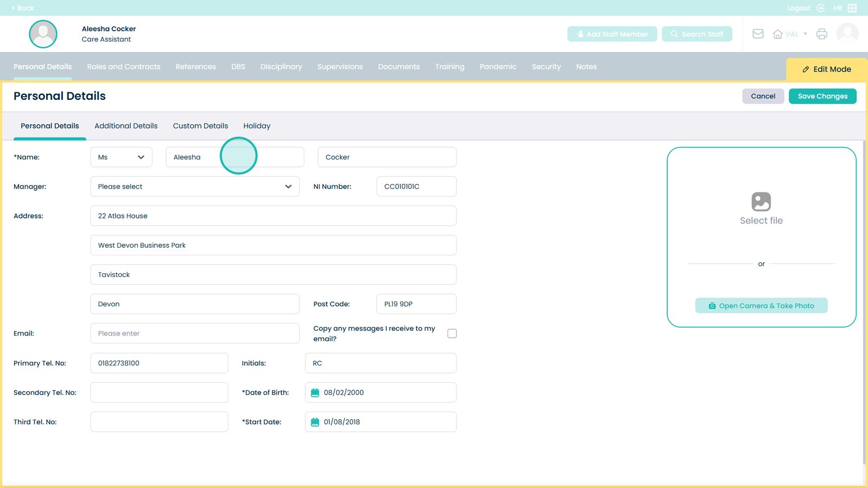Click the logout arrow icon
Screen dimensions: 868x488
(821, 8)
